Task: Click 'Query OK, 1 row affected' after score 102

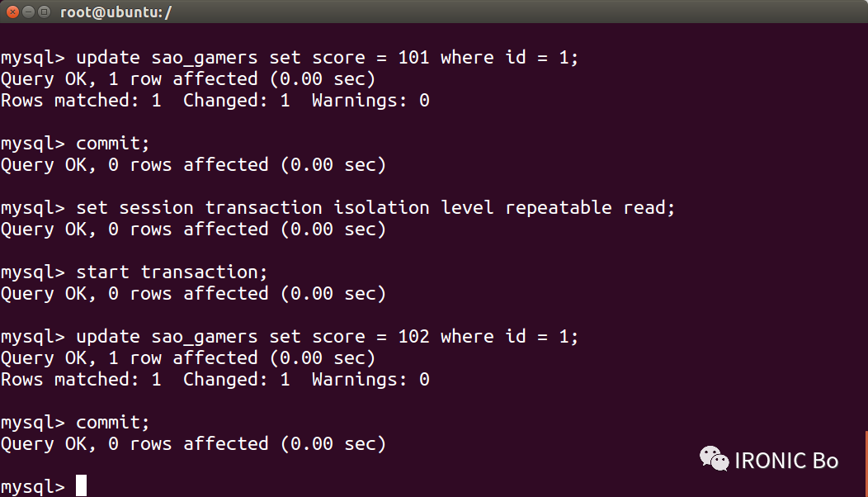Action: [x=188, y=358]
